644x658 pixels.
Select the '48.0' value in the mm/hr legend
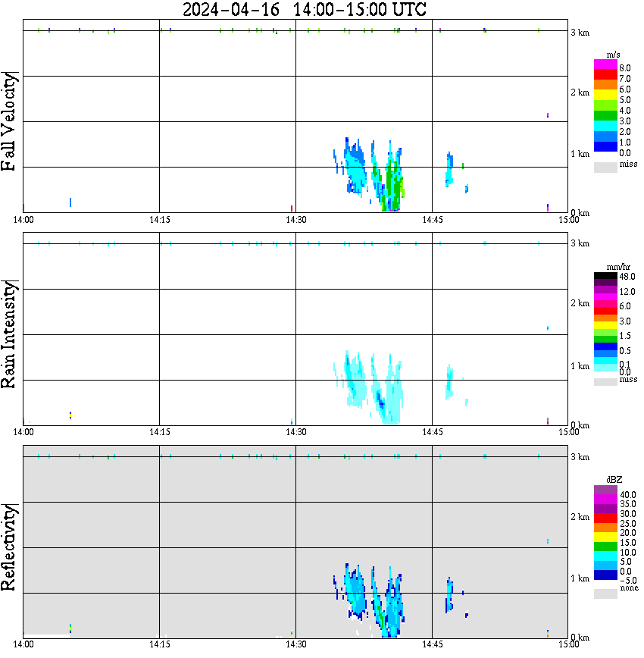(627, 277)
